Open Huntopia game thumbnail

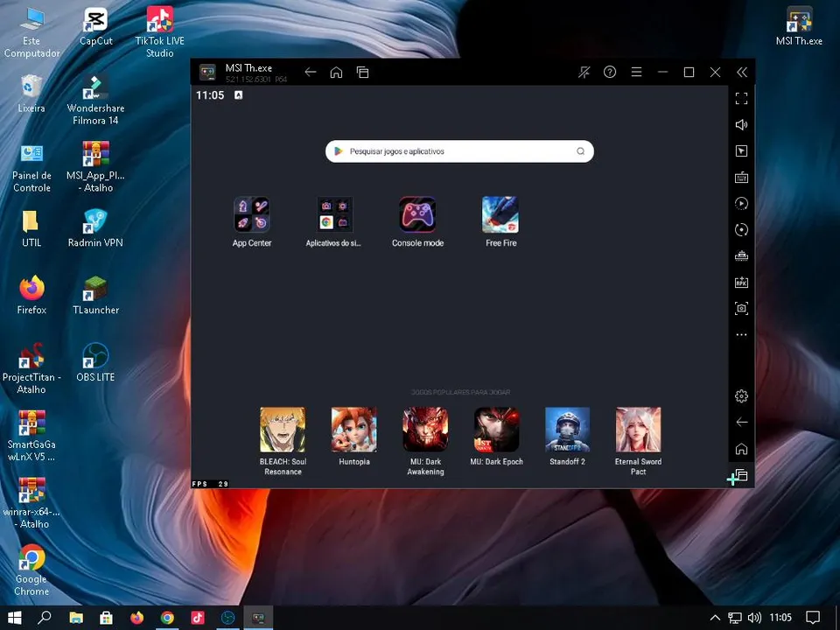coord(353,430)
